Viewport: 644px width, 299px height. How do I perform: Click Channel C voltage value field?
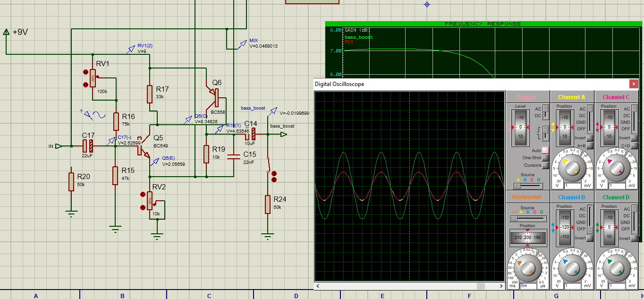pos(617,186)
